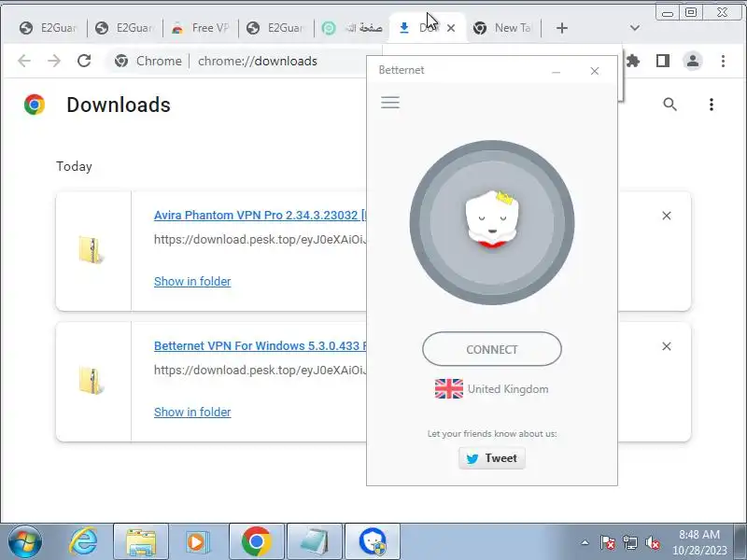
Task: Open network status tray icon
Action: tap(629, 542)
